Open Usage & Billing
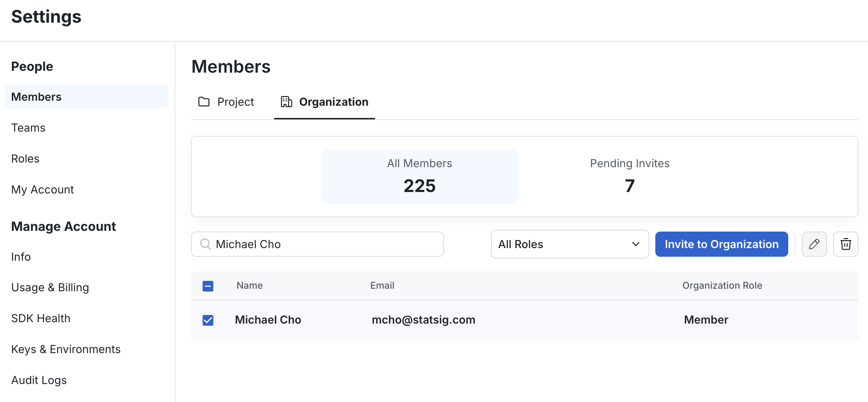 point(50,287)
